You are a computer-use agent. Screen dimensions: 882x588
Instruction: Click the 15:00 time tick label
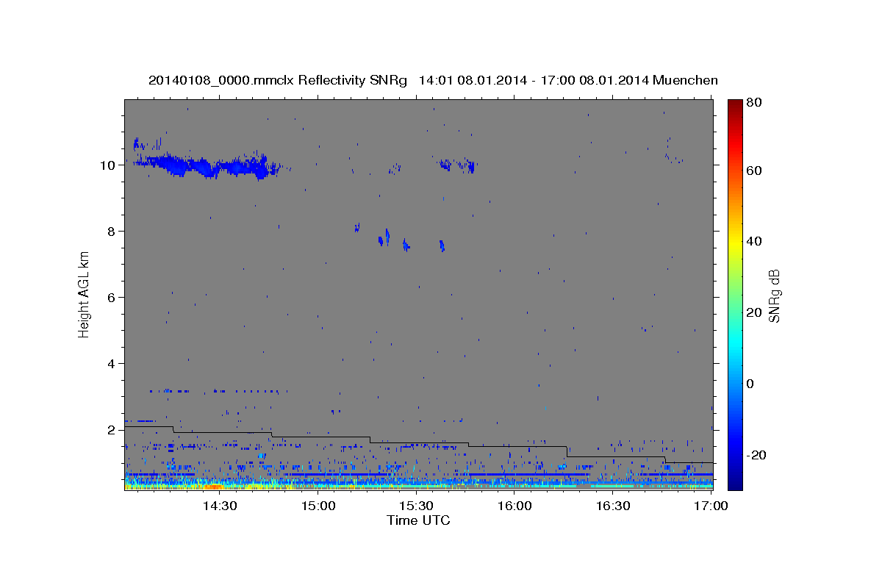point(318,506)
